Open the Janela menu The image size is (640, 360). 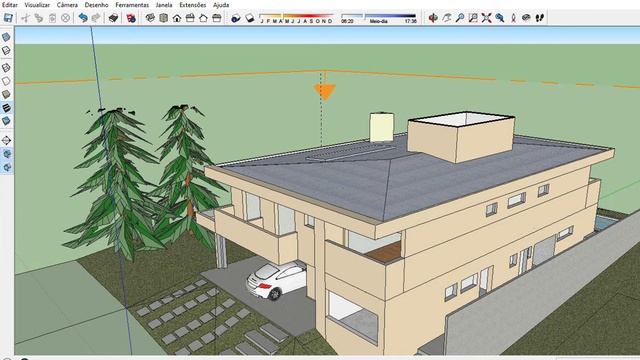coord(164,5)
